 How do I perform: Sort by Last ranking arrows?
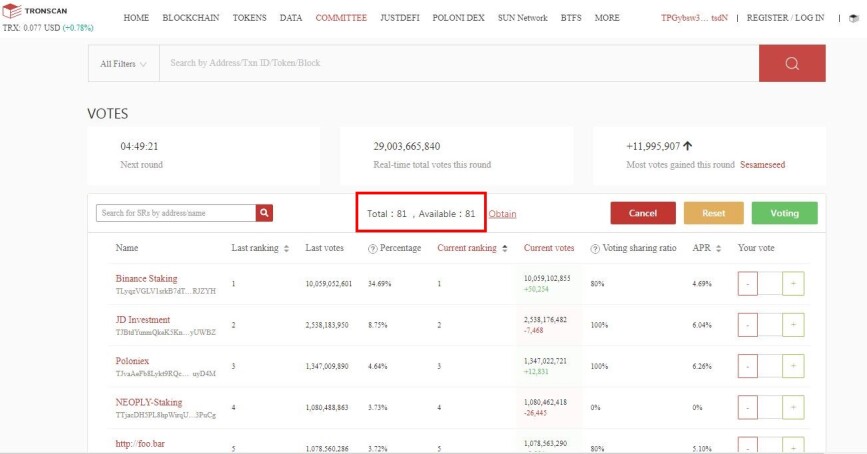(x=286, y=248)
